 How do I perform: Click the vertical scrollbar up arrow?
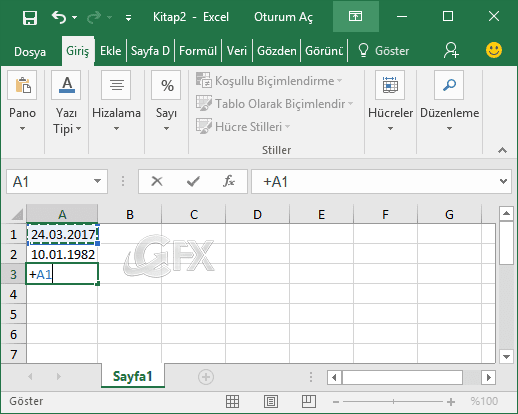506,213
